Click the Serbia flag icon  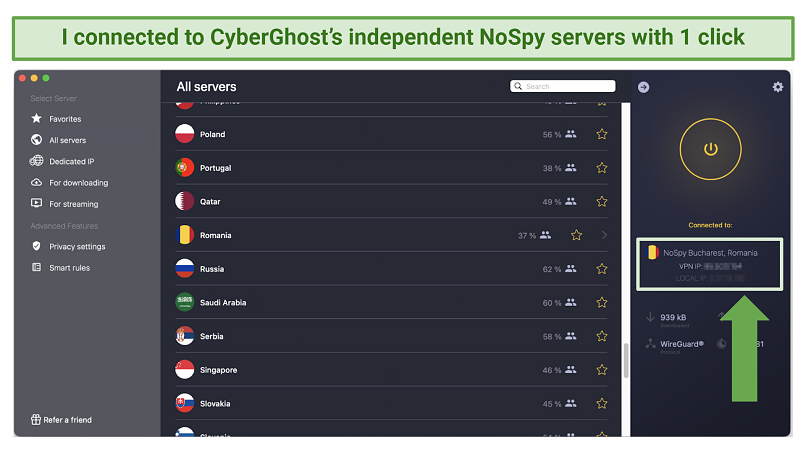point(185,336)
